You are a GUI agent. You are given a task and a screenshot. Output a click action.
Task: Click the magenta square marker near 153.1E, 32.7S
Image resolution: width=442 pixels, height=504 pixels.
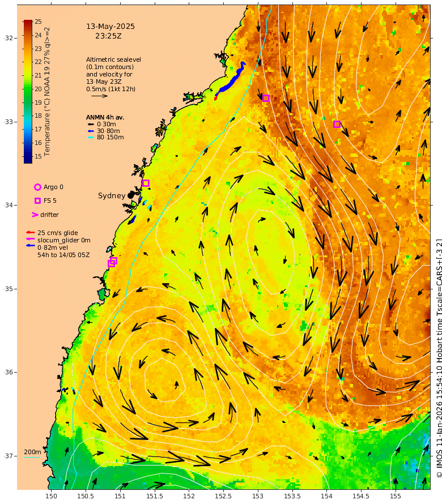click(266, 99)
